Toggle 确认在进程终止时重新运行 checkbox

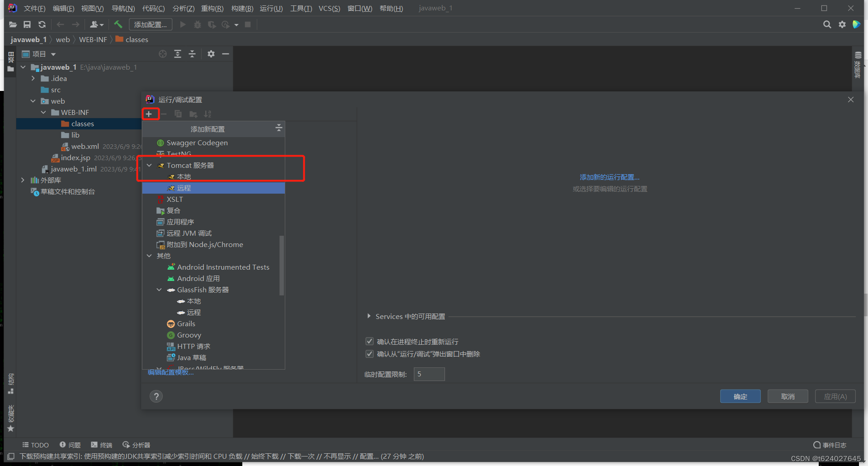pyautogui.click(x=369, y=341)
